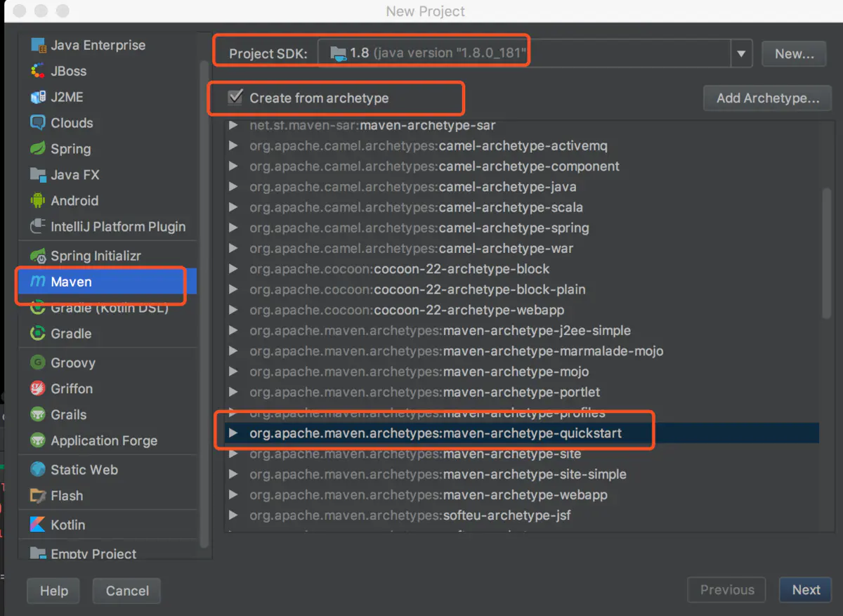Click the Static Web globe icon
Screen dimensions: 843x616
click(x=38, y=469)
